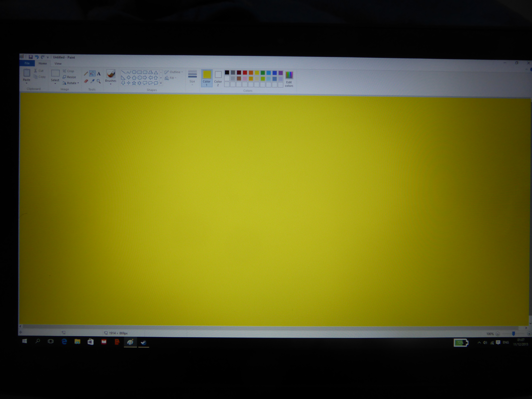Open the shape Fill dropdown

170,78
